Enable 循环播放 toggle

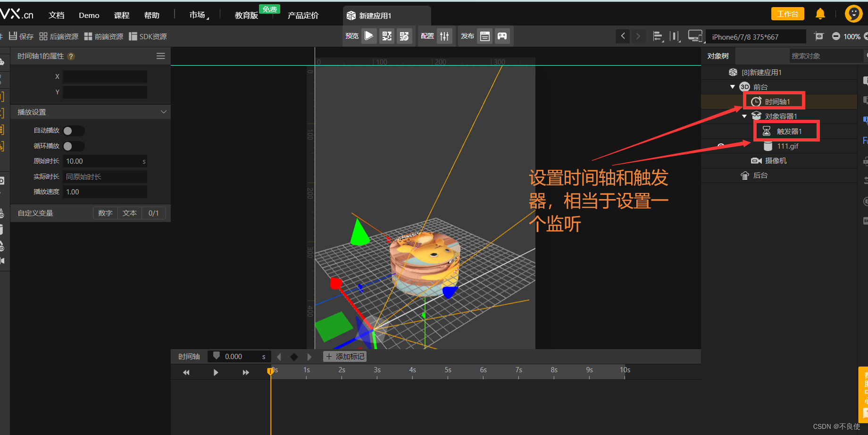73,146
